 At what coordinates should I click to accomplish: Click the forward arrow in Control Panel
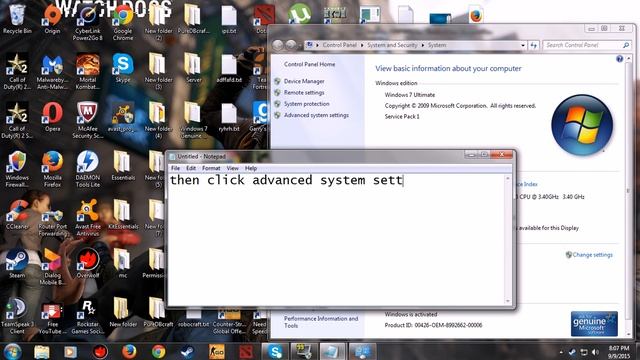291,45
